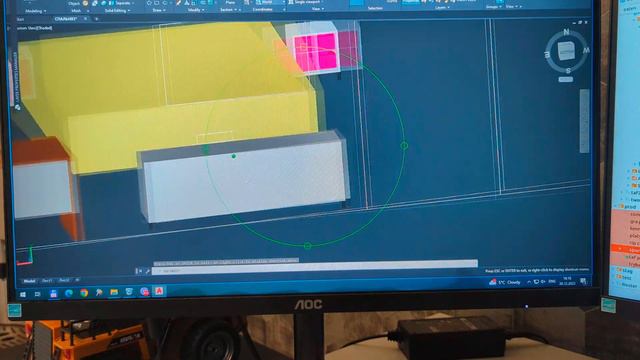The width and height of the screenshot is (640, 360).
Task: Expand the Solid Editing ribbon panel
Action: [x=118, y=11]
